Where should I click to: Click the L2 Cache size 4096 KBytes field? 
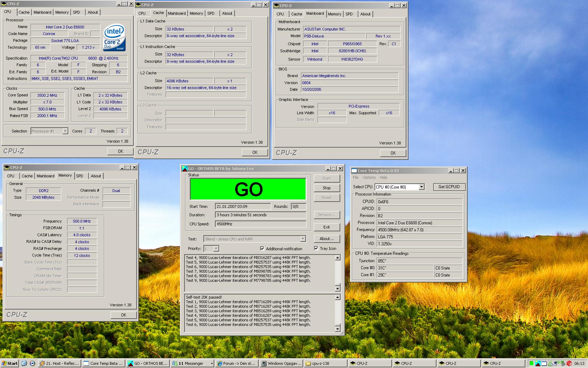(x=189, y=81)
